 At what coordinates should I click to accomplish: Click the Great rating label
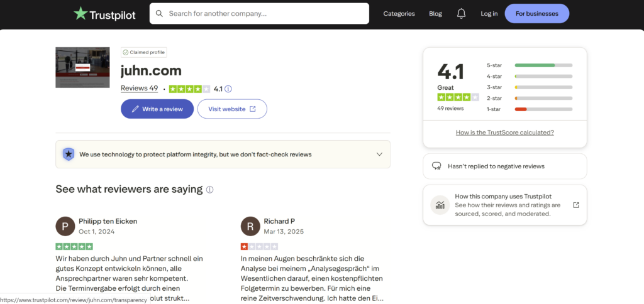tap(446, 87)
